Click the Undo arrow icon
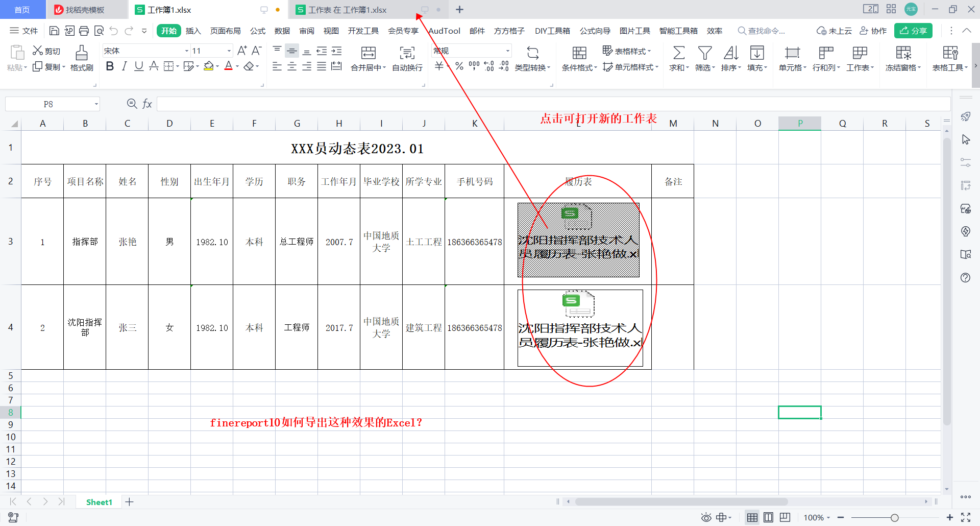This screenshot has width=980, height=526. [x=114, y=31]
